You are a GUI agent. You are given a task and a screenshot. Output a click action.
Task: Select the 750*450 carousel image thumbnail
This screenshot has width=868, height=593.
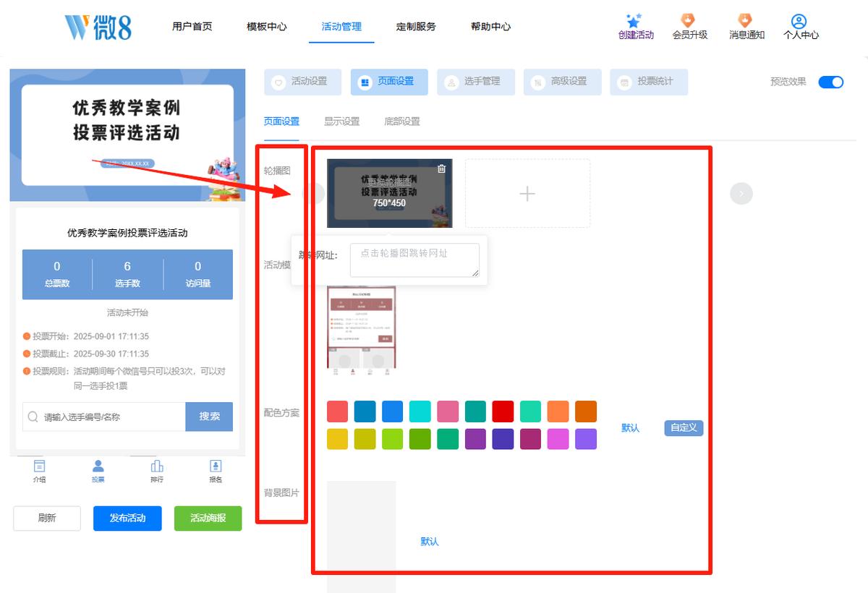click(390, 193)
